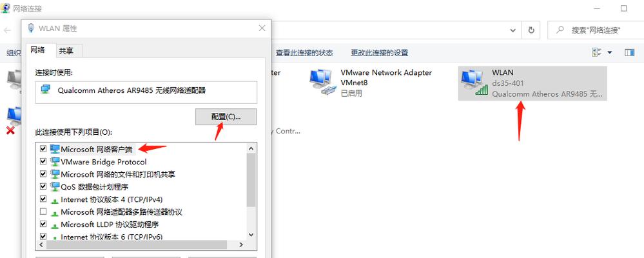This screenshot has width=644, height=258.
Task: Click the list scroll-down arrow
Action: 251,235
